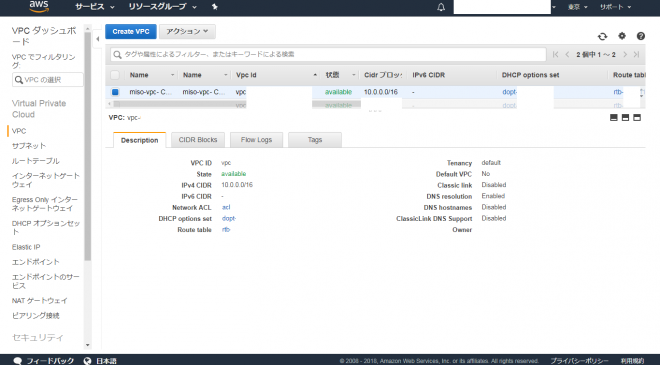Screen dimensions: 660x365
Task: Open the Network ACL acl link
Action: (x=226, y=207)
